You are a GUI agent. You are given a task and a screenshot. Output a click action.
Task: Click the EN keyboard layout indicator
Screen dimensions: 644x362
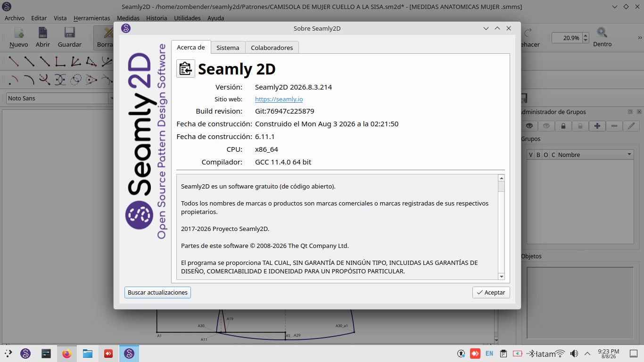pyautogui.click(x=489, y=354)
